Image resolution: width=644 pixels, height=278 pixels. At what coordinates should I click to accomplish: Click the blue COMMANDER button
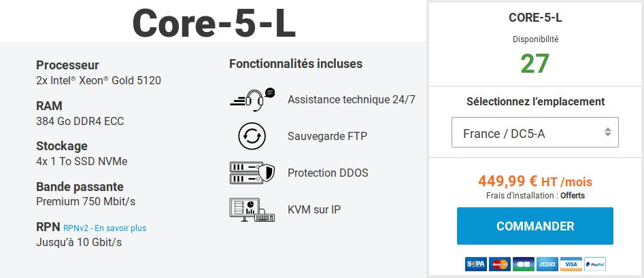(535, 226)
